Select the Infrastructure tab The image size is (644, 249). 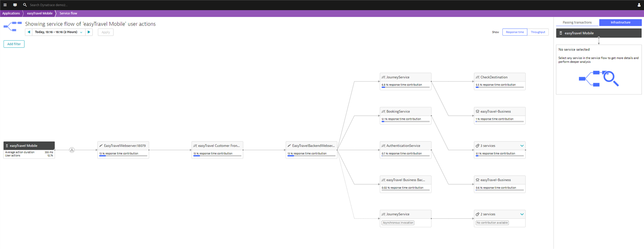pyautogui.click(x=620, y=22)
